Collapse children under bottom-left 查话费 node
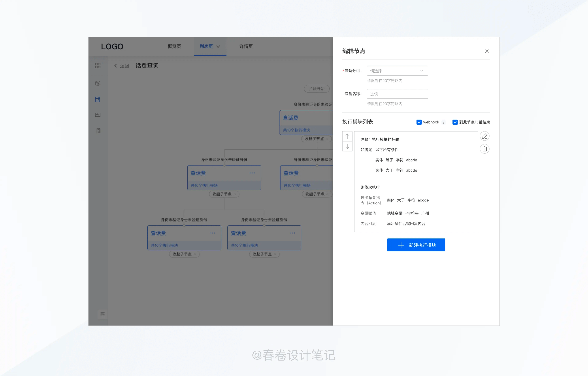Viewport: 588px width, 376px height. coord(184,254)
